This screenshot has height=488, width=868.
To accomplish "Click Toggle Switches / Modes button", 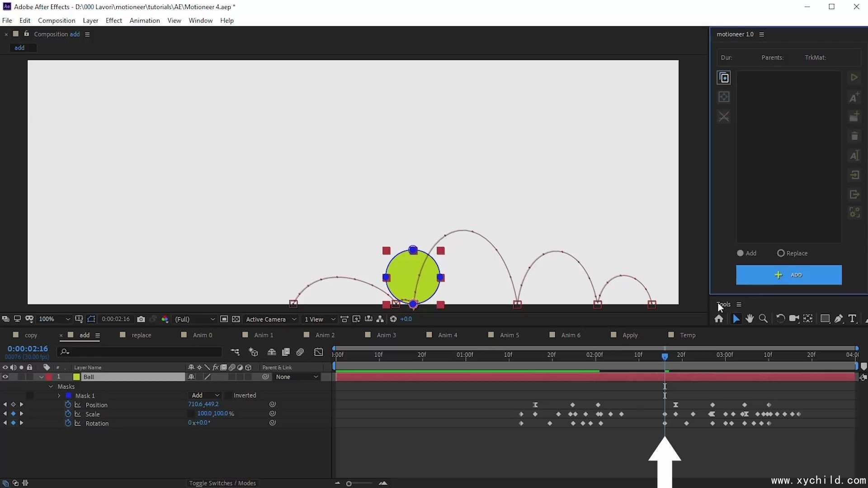I will 222,483.
